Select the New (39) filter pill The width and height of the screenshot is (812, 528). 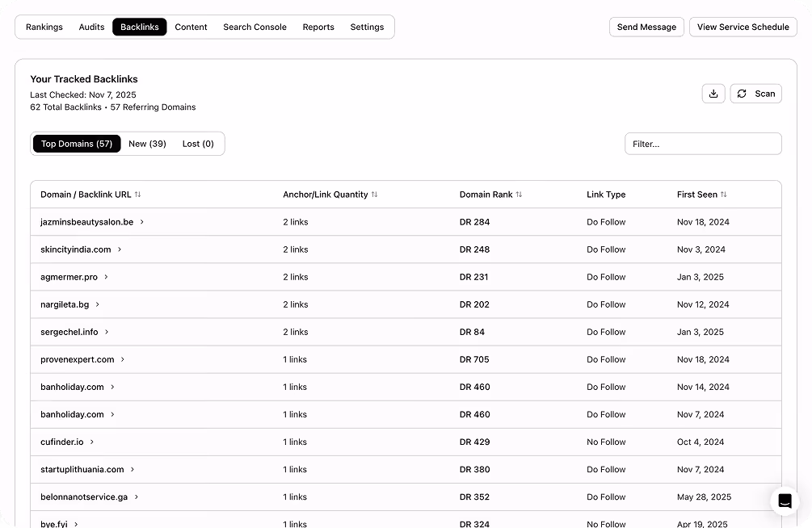click(x=147, y=143)
